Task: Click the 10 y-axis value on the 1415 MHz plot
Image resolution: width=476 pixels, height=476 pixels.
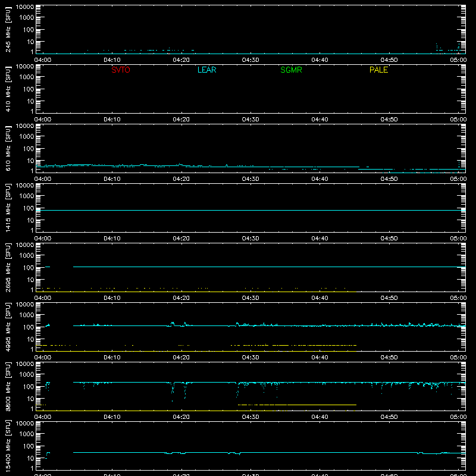Action: 30,220
